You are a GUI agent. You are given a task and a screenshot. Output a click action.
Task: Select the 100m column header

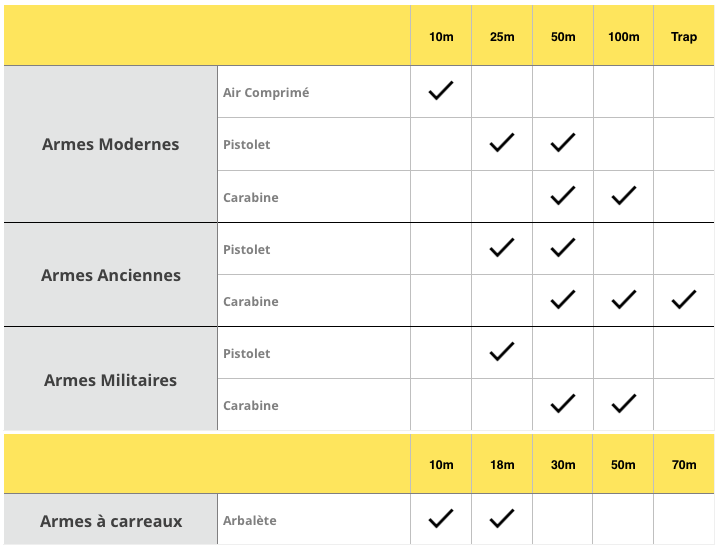[x=624, y=37]
